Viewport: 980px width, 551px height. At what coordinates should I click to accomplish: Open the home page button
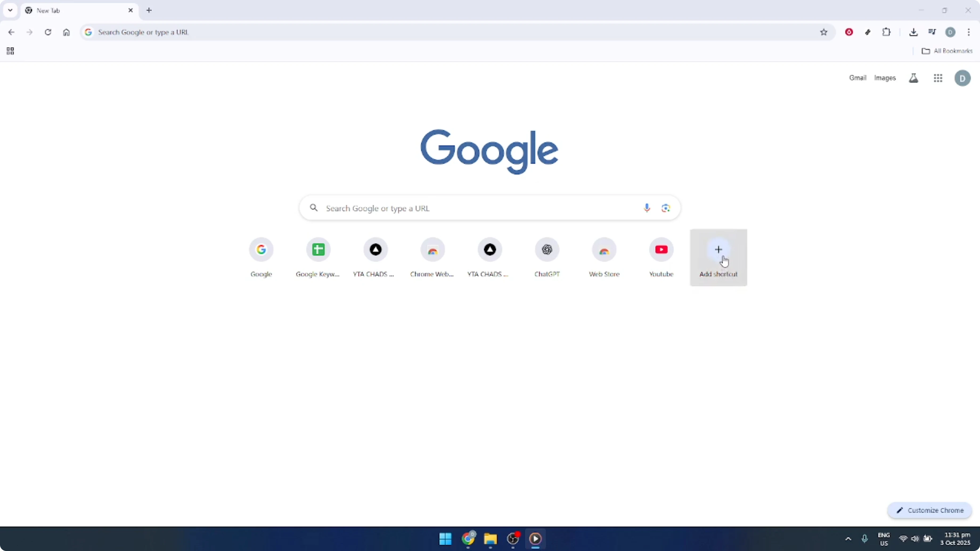(x=66, y=32)
